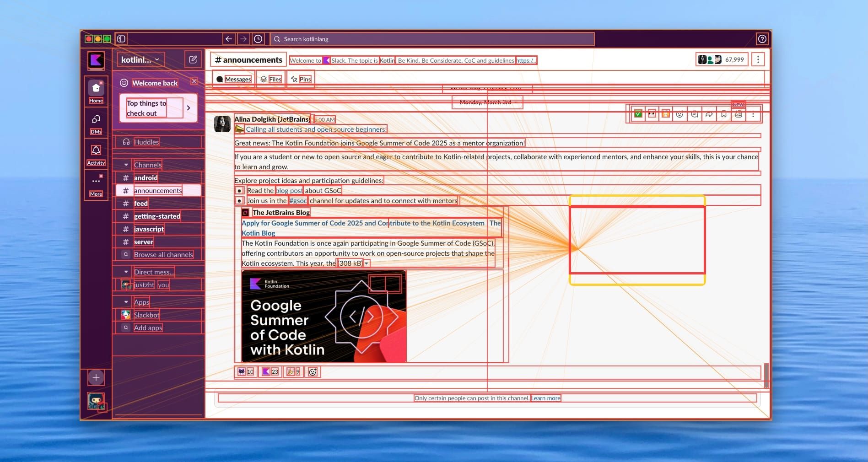Collapse the Apps section
This screenshot has width=868, height=462.
tap(126, 302)
